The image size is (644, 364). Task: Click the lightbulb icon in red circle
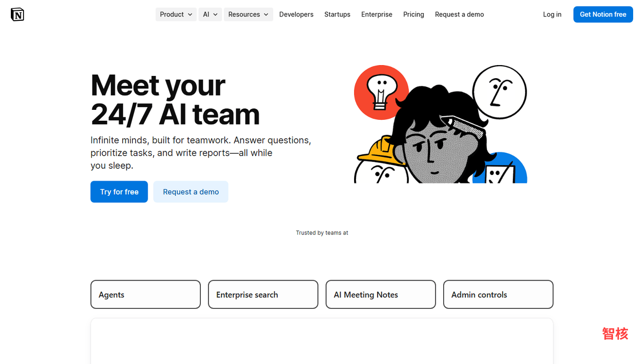[381, 92]
